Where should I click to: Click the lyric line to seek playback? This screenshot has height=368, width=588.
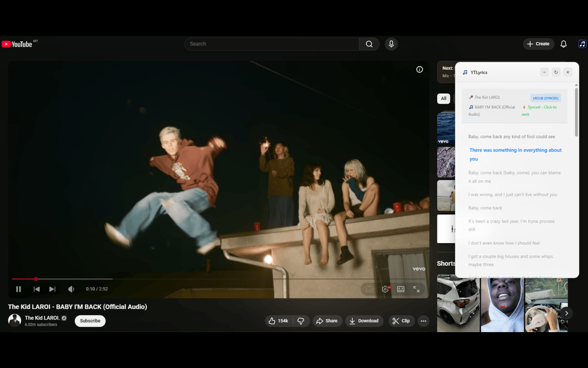(515, 154)
